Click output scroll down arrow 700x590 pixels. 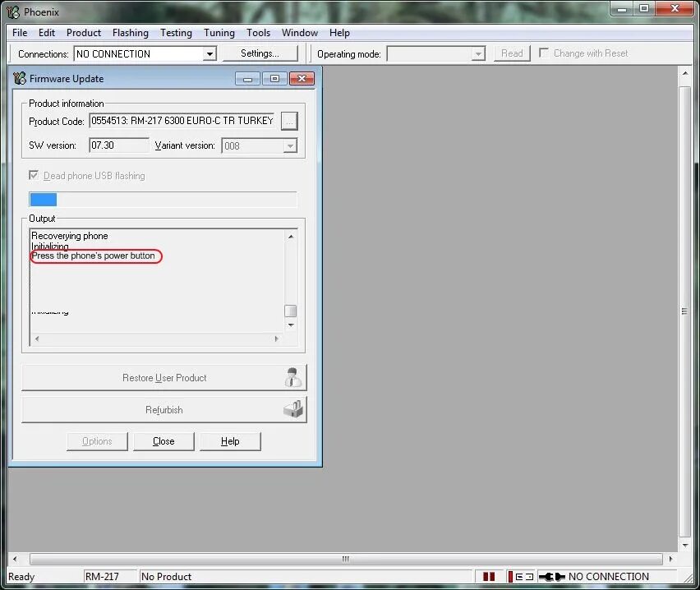291,325
